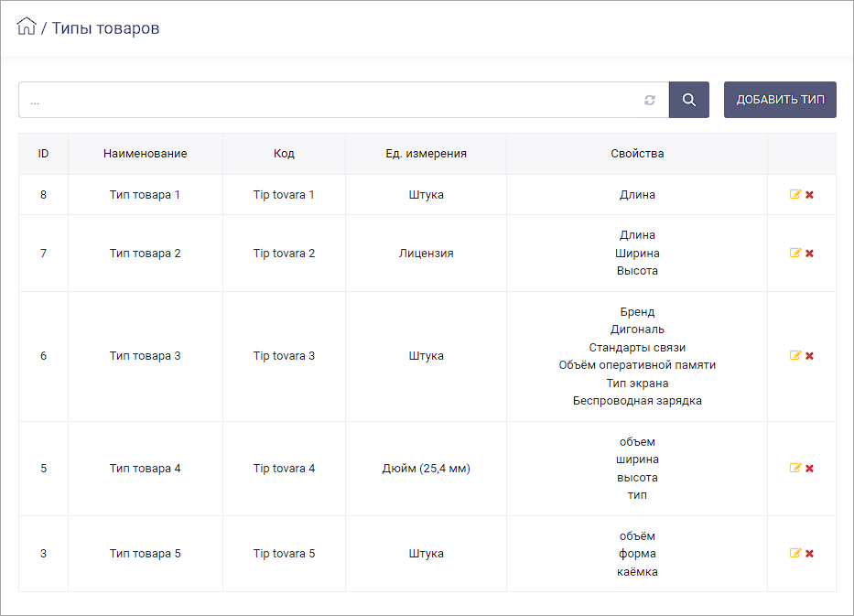Click property Стандарты связи
Viewport: 854px width, 616px height.
637,348
